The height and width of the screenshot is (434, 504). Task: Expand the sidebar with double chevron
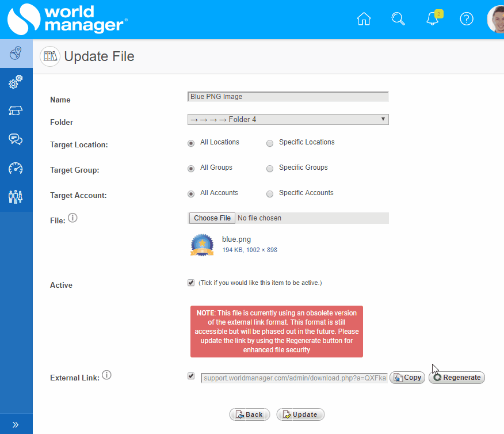click(16, 425)
